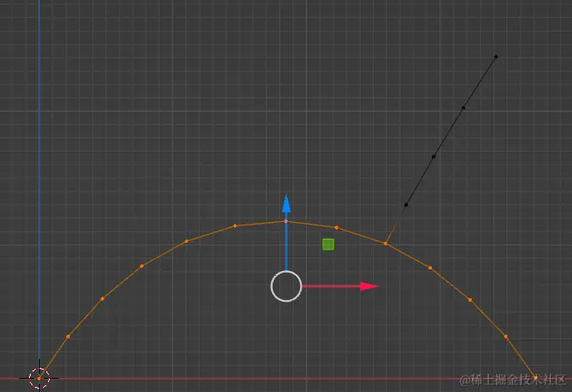Click the red X-axis move gizmo arrow
This screenshot has width=572, height=392.
(x=369, y=286)
